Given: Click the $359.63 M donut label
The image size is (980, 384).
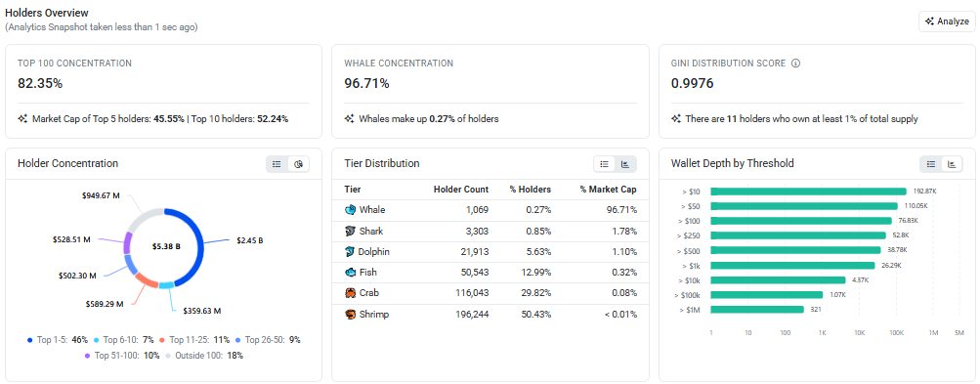Looking at the screenshot, I should pyautogui.click(x=202, y=310).
